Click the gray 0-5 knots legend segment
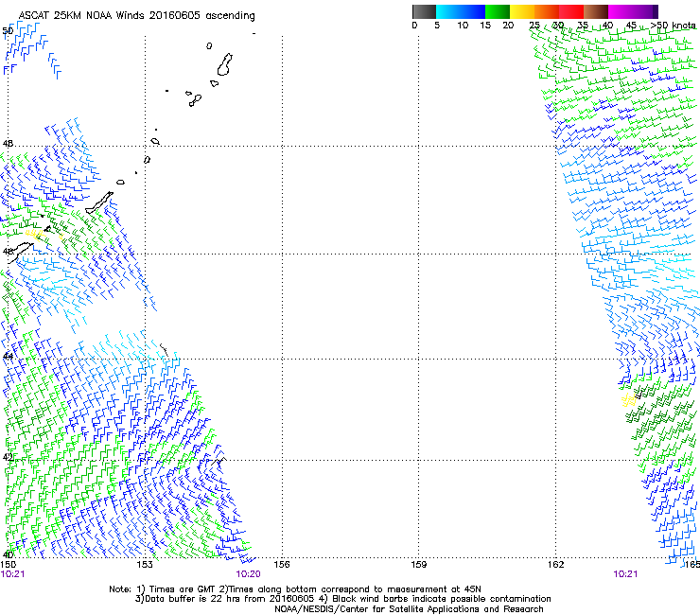Screen dimensions: 700x615 click(424, 11)
